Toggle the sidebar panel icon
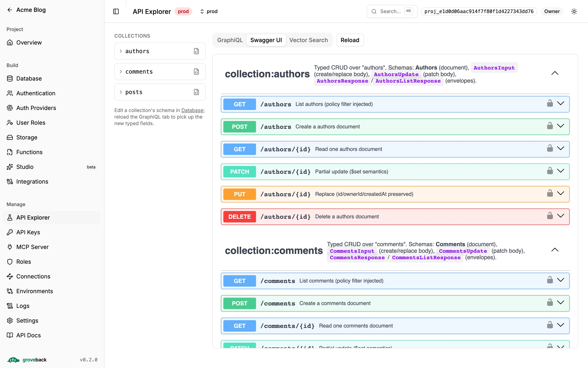 click(116, 11)
